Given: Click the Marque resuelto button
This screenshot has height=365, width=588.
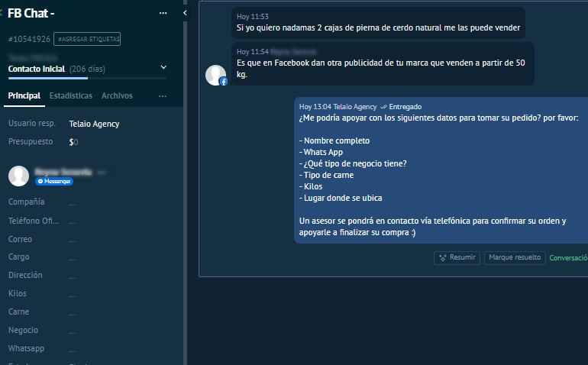Looking at the screenshot, I should coord(514,257).
